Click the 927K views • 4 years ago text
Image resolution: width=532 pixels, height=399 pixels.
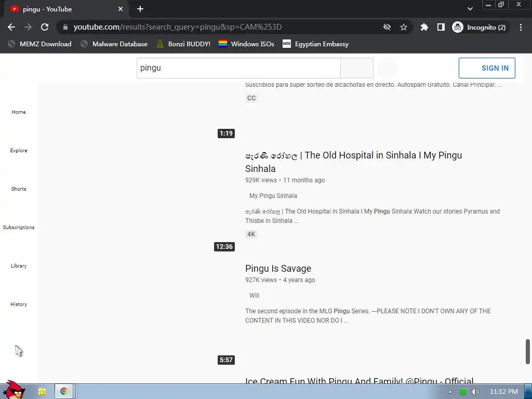pyautogui.click(x=280, y=280)
